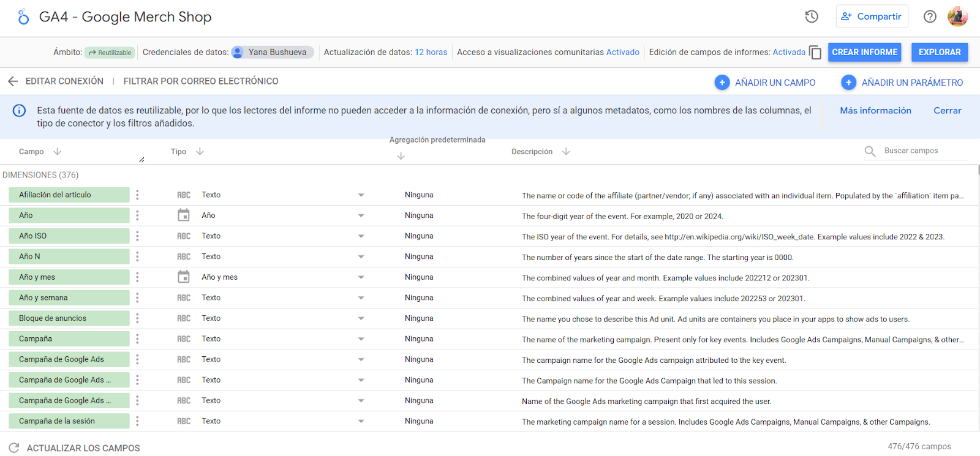
Task: Open three-dot menu for Año field
Action: tap(137, 215)
